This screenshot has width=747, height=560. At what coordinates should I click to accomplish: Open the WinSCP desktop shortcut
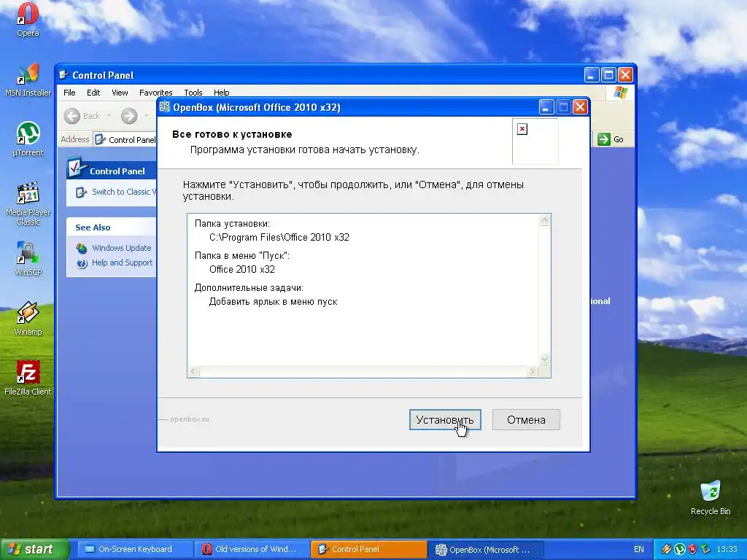pos(28,259)
